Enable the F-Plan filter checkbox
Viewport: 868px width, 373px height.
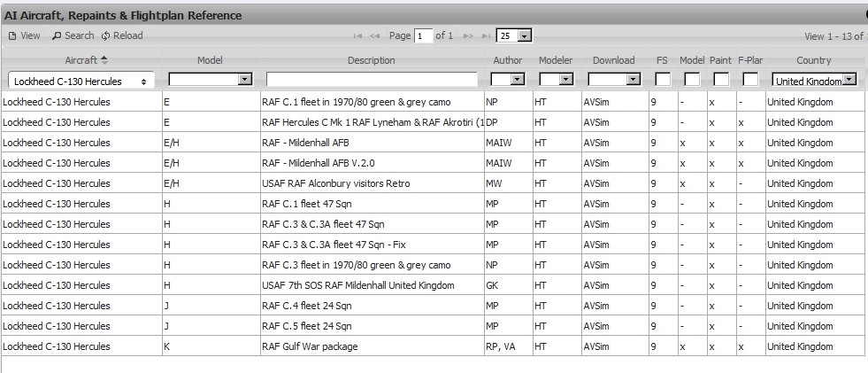tap(749, 80)
